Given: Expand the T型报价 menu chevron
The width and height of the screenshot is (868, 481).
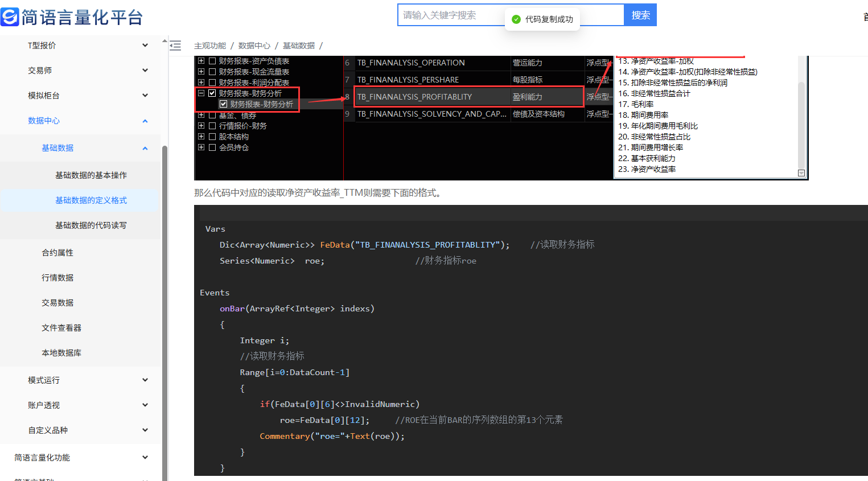Looking at the screenshot, I should [x=145, y=46].
